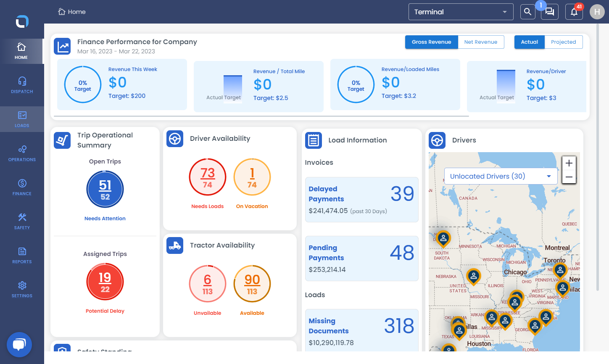Click the finance cards horizontal scrollbar
Screen dimensions: 609x364
click(x=261, y=116)
